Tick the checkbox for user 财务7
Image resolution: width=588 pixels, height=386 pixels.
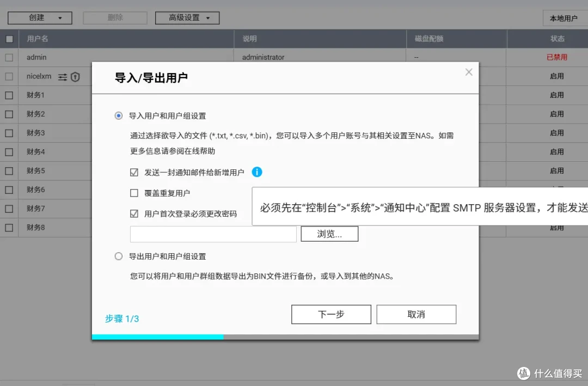pos(9,209)
